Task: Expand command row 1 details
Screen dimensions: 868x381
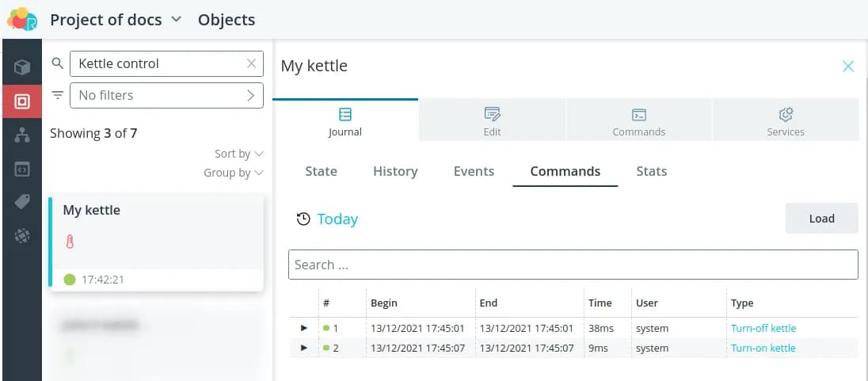Action: coord(303,328)
